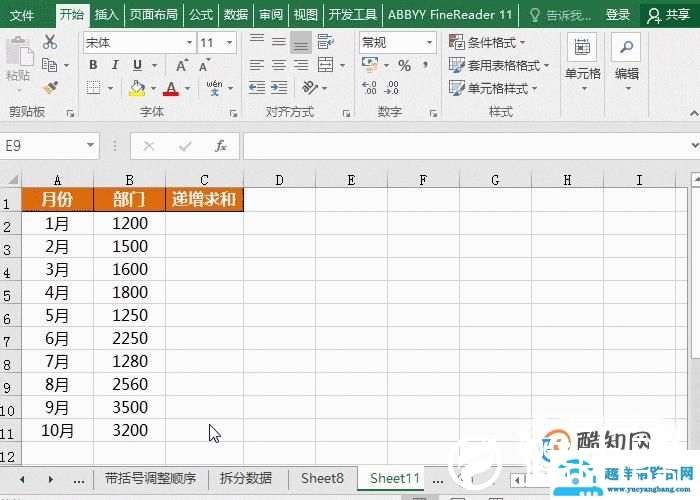
Task: Click the Cut scissors icon
Action: point(50,42)
